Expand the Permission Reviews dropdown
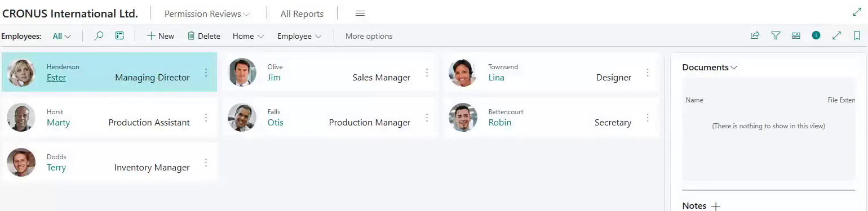This screenshot has width=868, height=211. click(x=207, y=14)
